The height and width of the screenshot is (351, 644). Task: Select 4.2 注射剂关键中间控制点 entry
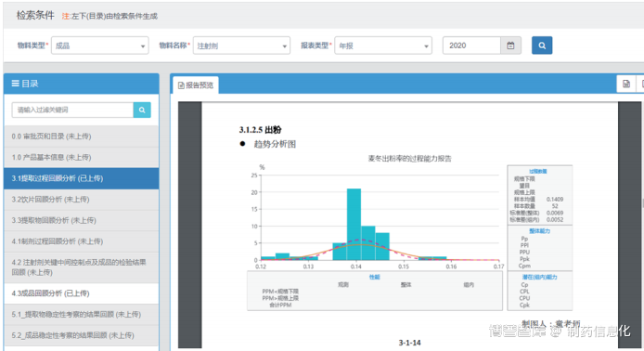pos(82,267)
